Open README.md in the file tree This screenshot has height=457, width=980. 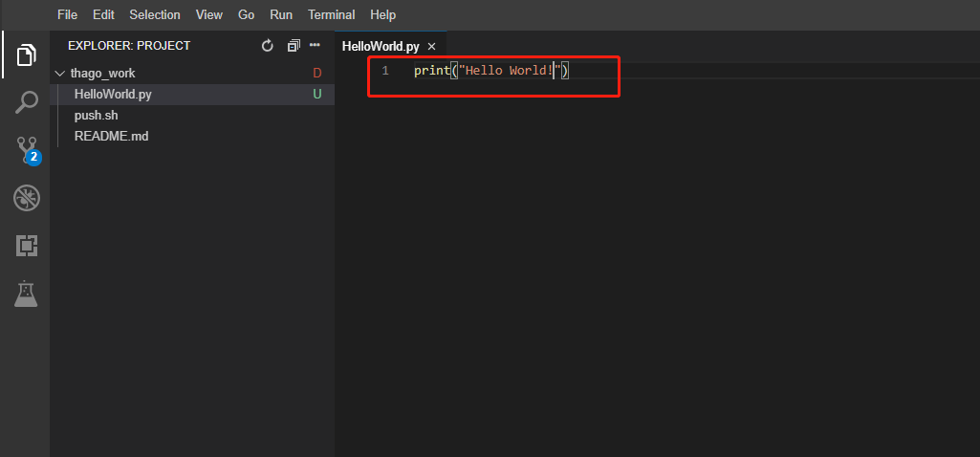click(x=111, y=136)
